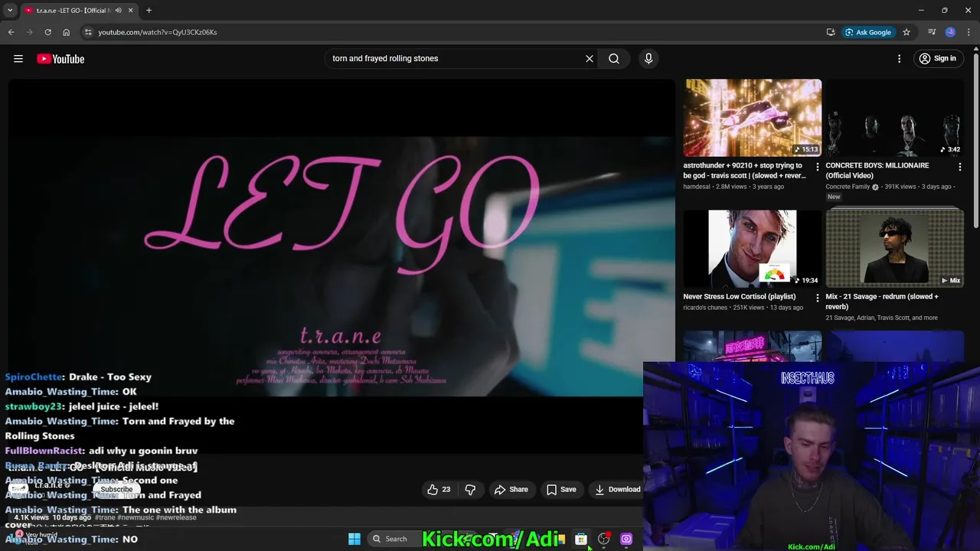Open the taskbar icon with the red notification badge
Image resolution: width=980 pixels, height=551 pixels.
(604, 539)
